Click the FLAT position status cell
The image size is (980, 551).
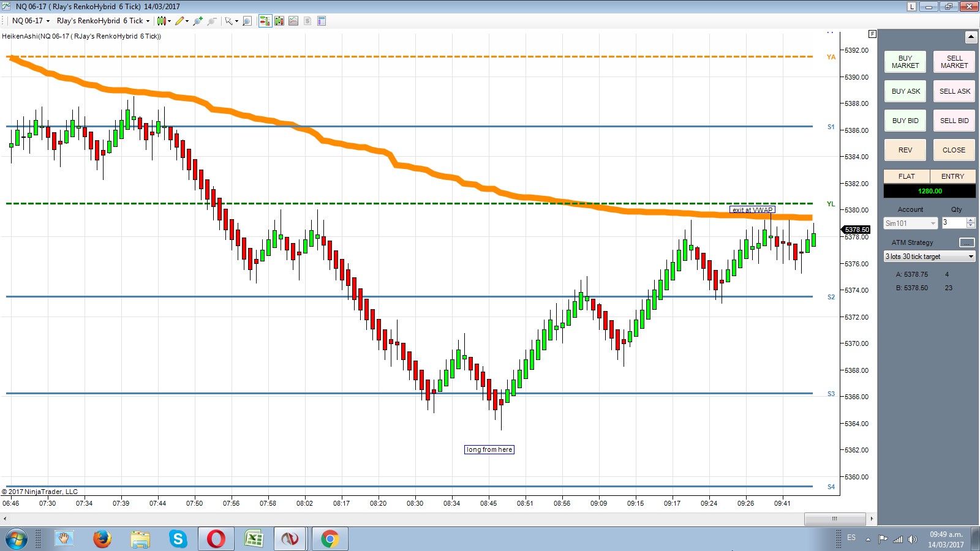point(907,176)
